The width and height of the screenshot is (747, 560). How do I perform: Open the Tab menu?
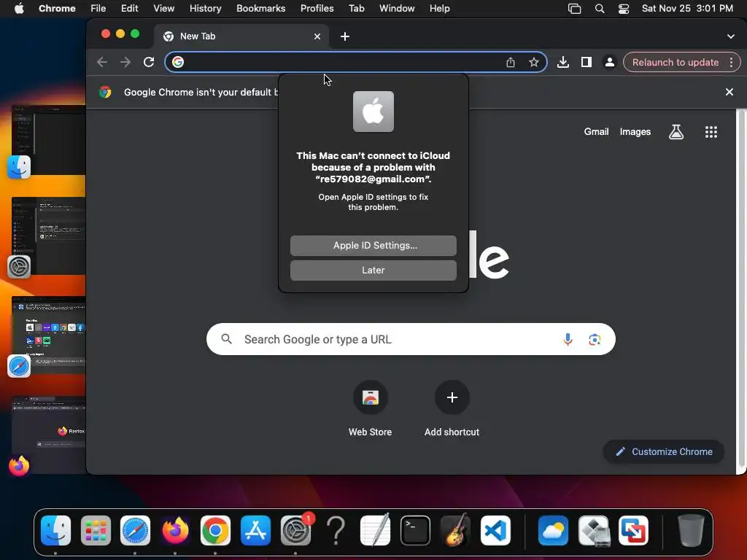click(x=356, y=9)
